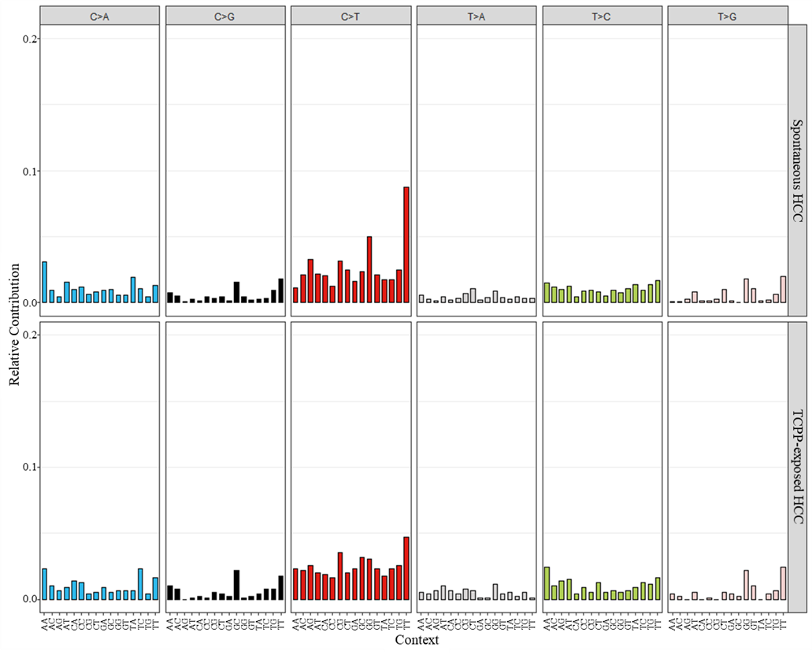
Task: Click the TCPP-exposed HCC row strip label
Action: tap(797, 467)
